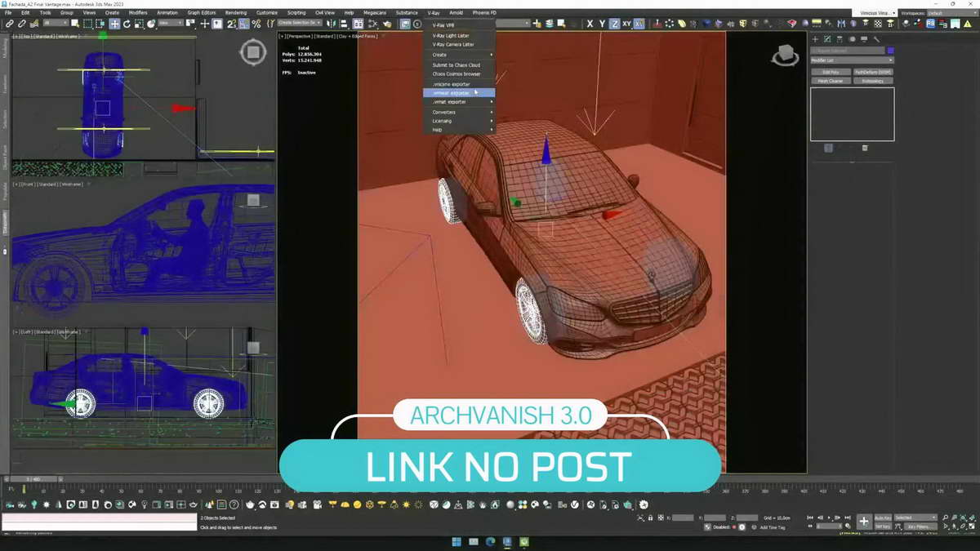Image resolution: width=980 pixels, height=551 pixels.
Task: Restrict to XY plane
Action: point(626,24)
